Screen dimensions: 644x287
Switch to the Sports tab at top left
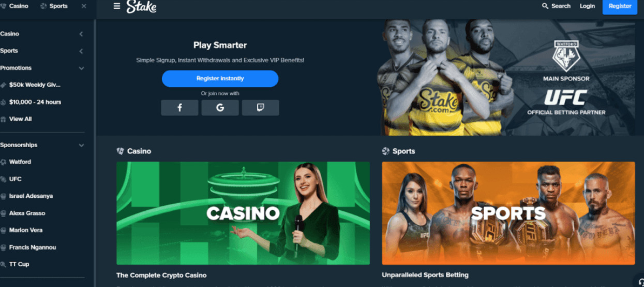(54, 6)
